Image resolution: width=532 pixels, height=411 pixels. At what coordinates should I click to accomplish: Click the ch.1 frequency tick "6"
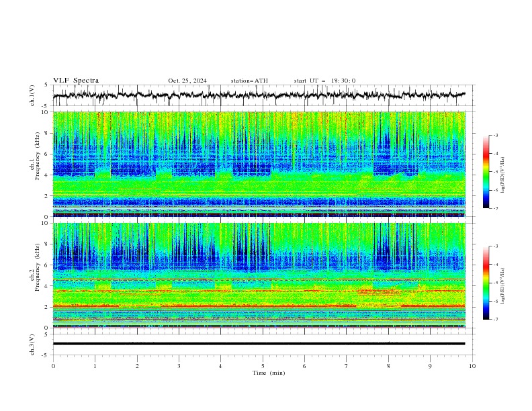click(x=47, y=154)
